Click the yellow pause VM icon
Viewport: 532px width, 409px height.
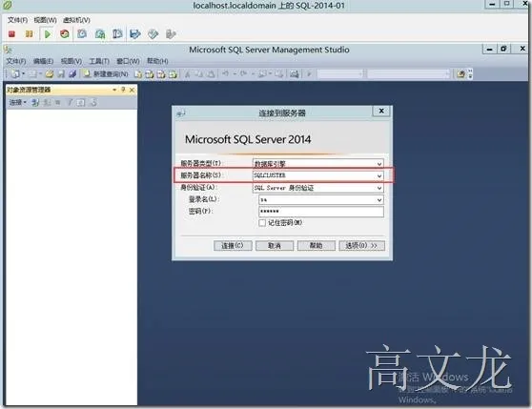click(30, 34)
